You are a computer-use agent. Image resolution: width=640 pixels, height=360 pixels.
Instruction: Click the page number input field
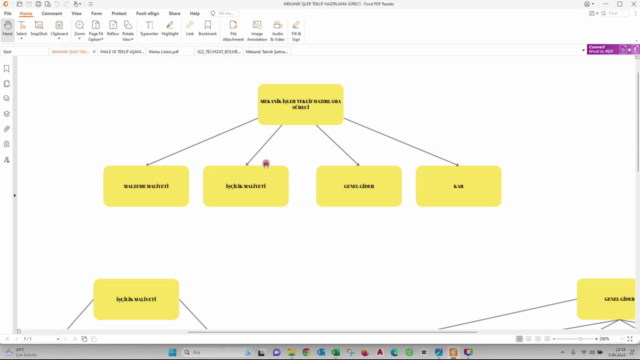(40, 339)
